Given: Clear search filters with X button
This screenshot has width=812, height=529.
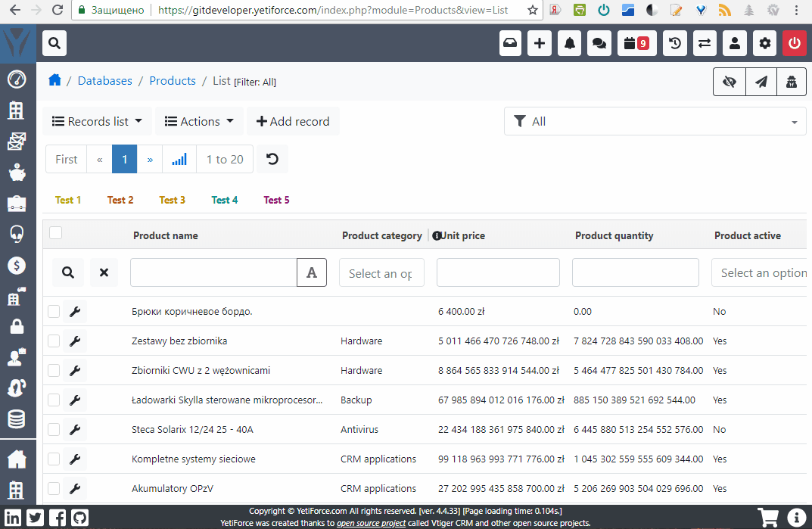Looking at the screenshot, I should (x=104, y=272).
